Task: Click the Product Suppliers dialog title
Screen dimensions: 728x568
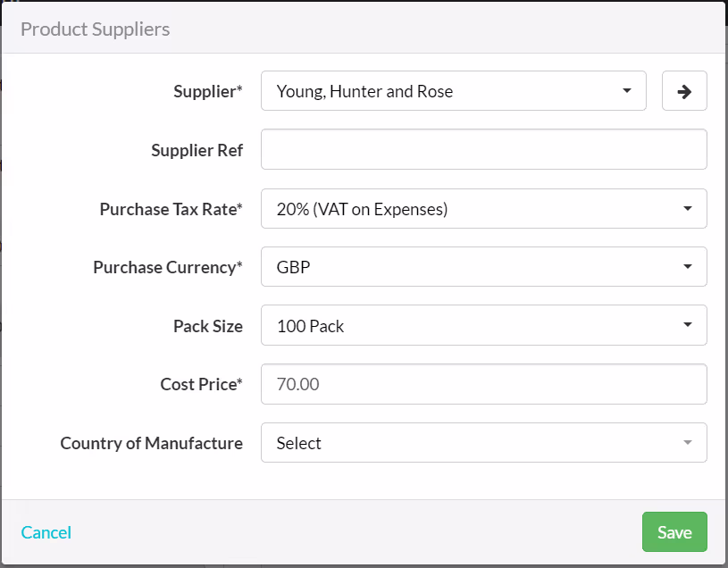Action: click(x=96, y=29)
